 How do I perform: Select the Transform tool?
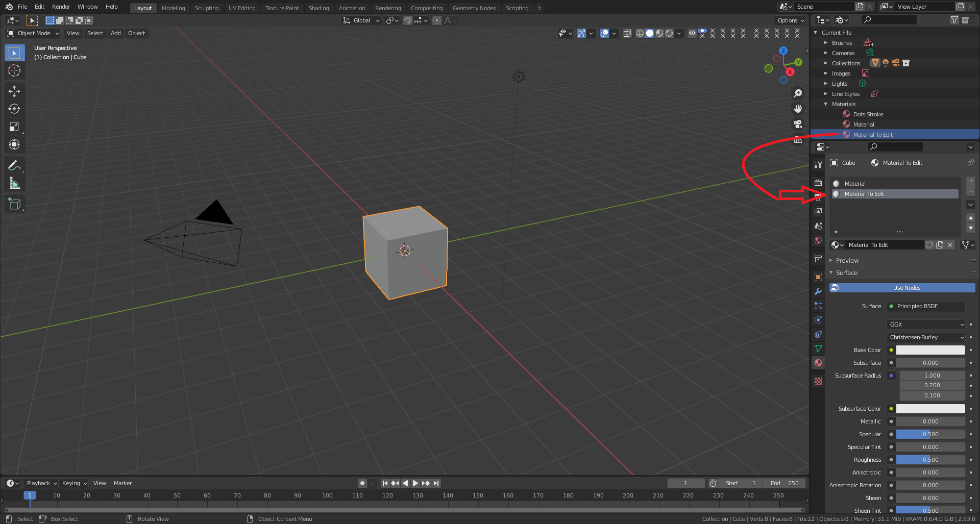[14, 144]
